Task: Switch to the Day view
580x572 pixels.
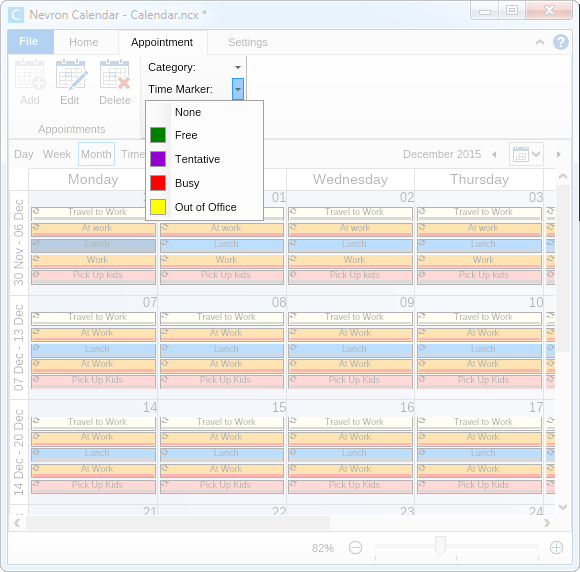Action: [24, 154]
